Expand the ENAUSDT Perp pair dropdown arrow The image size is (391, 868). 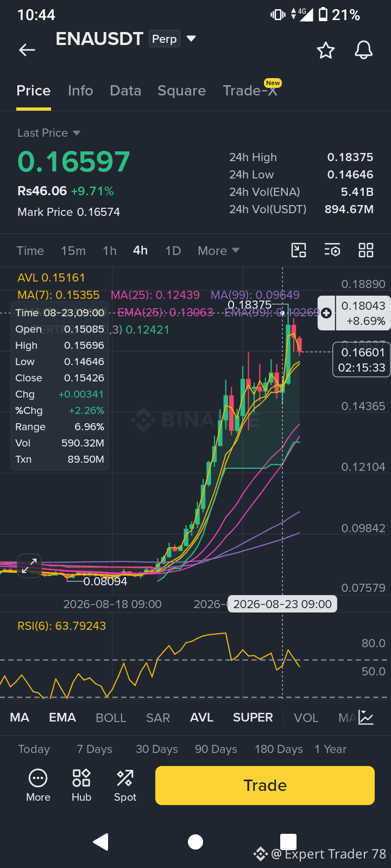(x=191, y=39)
